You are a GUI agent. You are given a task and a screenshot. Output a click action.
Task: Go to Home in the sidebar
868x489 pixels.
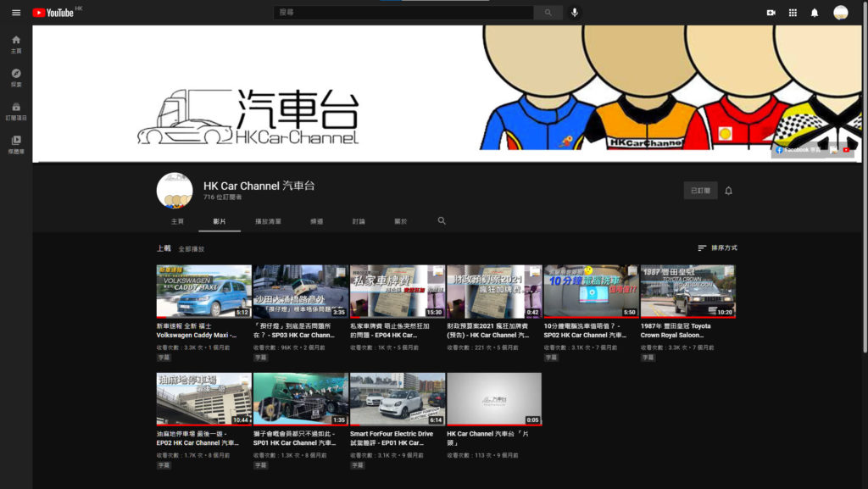[16, 44]
